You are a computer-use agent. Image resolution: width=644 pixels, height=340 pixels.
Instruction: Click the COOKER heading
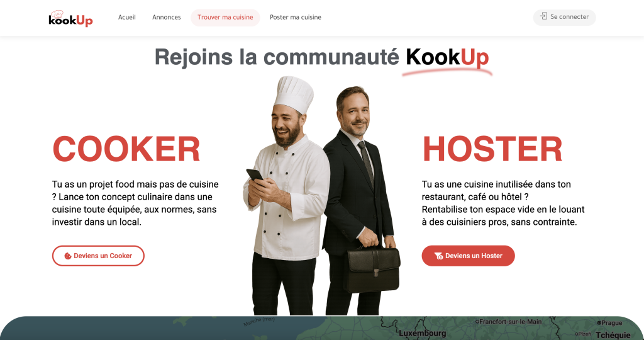coord(126,149)
